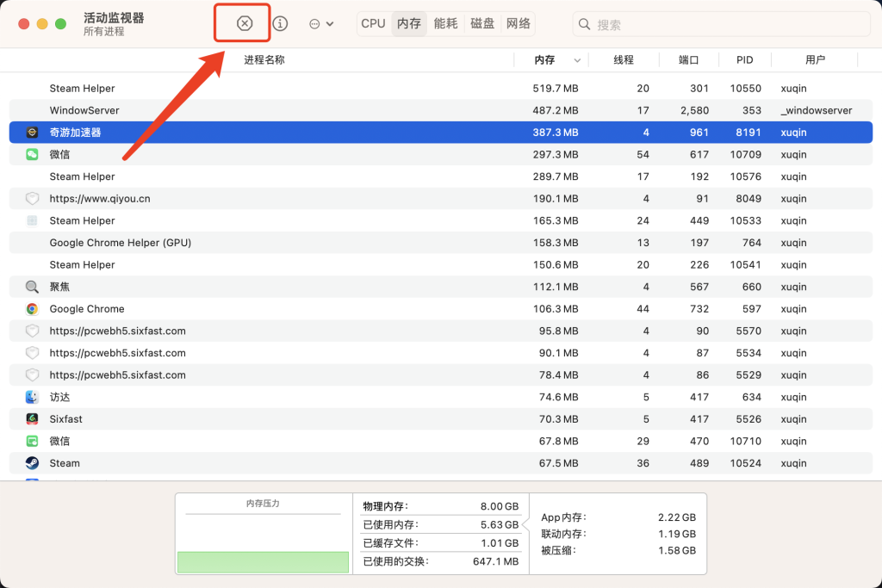Switch to the 磁盘 tab

click(x=482, y=23)
